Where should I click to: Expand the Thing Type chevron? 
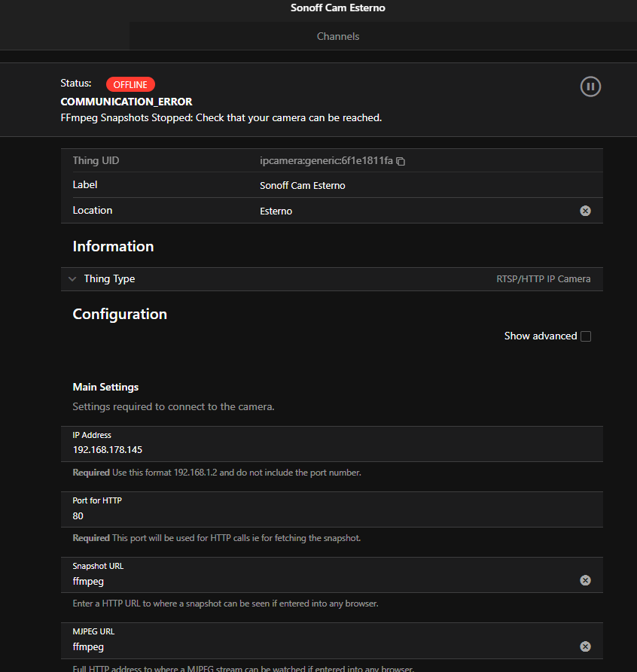pos(72,279)
